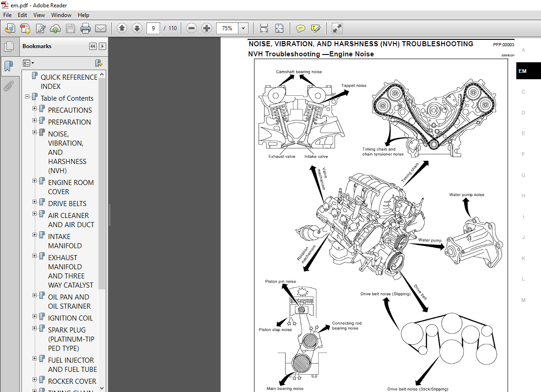Click the upload to cloud icon
The height and width of the screenshot is (392, 541).
[x=55, y=28]
